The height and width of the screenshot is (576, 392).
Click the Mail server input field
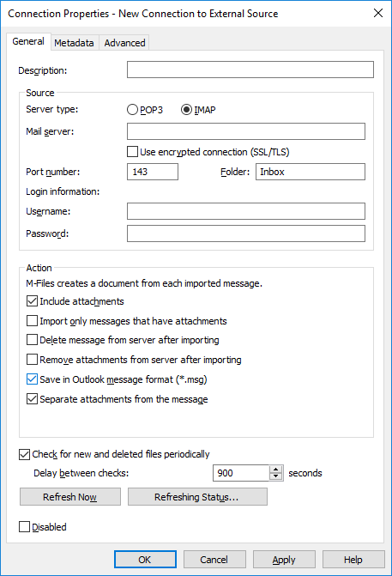246,131
